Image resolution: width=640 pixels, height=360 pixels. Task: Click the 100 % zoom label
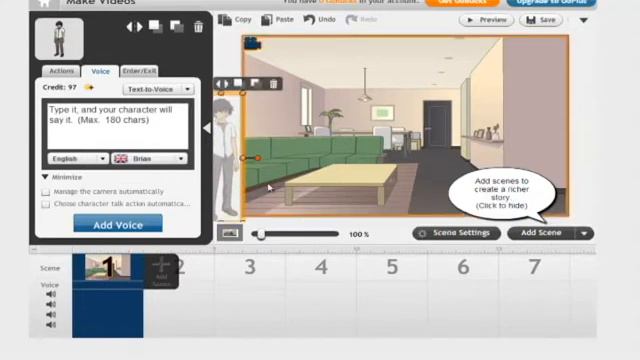[x=359, y=235]
